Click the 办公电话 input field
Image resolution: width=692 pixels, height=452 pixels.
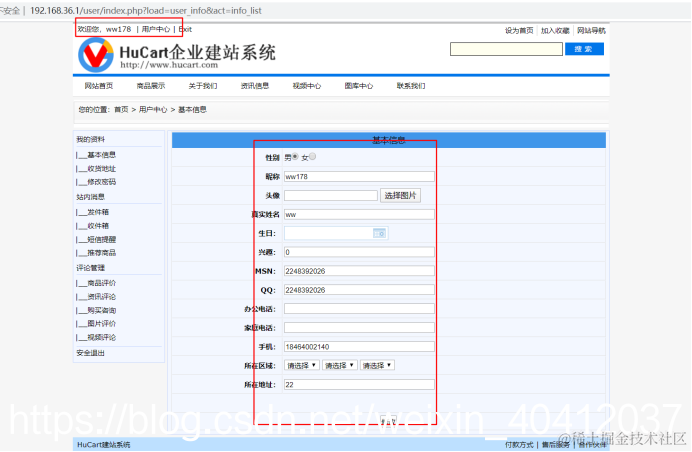pyautogui.click(x=359, y=309)
